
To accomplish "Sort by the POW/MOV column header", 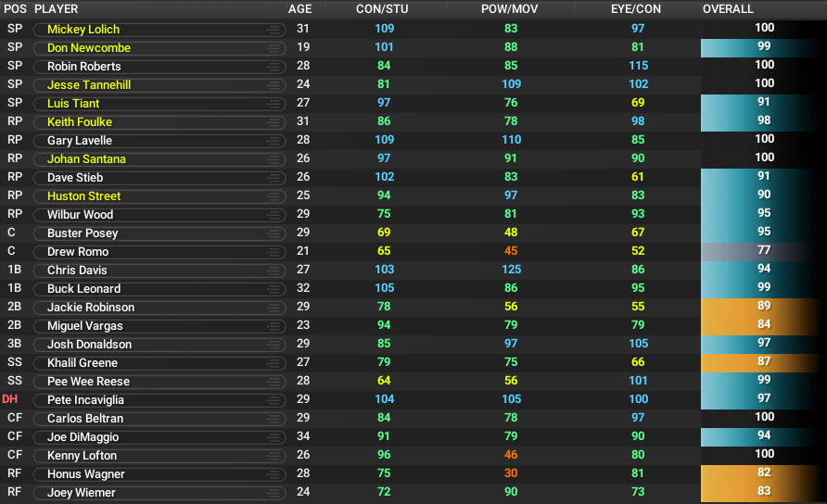I will click(510, 9).
